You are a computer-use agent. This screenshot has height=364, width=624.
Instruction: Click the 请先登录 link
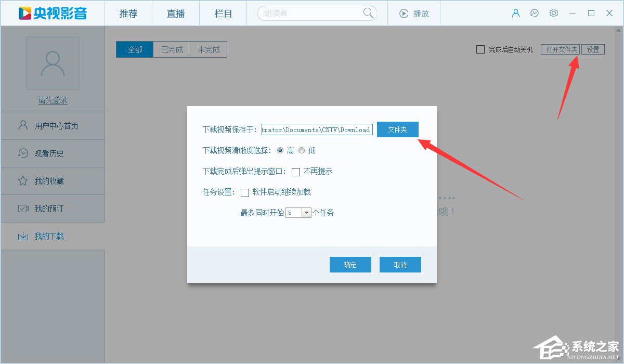[x=53, y=100]
